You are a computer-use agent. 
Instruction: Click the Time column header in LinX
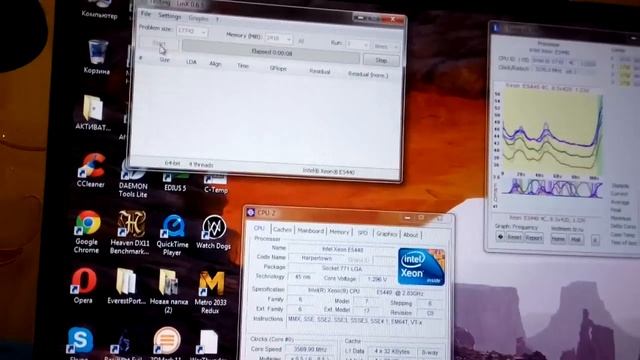tap(243, 66)
